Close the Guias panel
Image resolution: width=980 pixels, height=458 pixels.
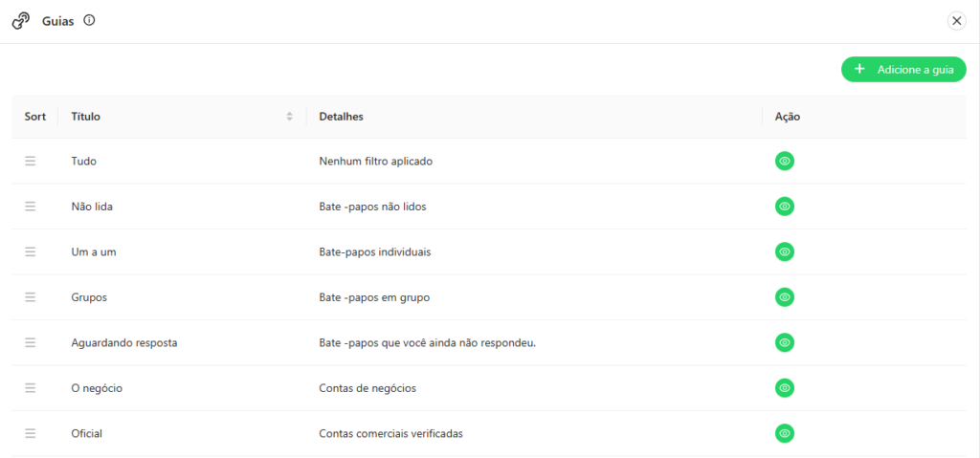pos(956,21)
